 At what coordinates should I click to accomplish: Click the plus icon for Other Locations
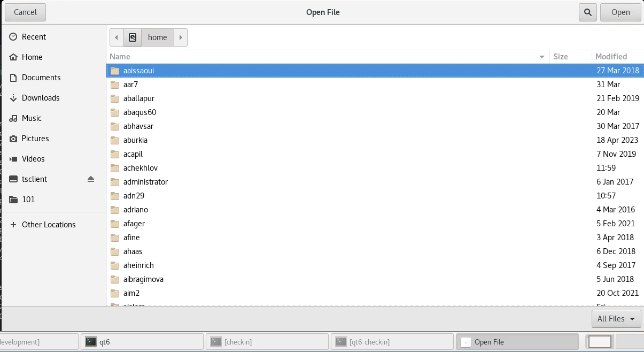(x=13, y=225)
